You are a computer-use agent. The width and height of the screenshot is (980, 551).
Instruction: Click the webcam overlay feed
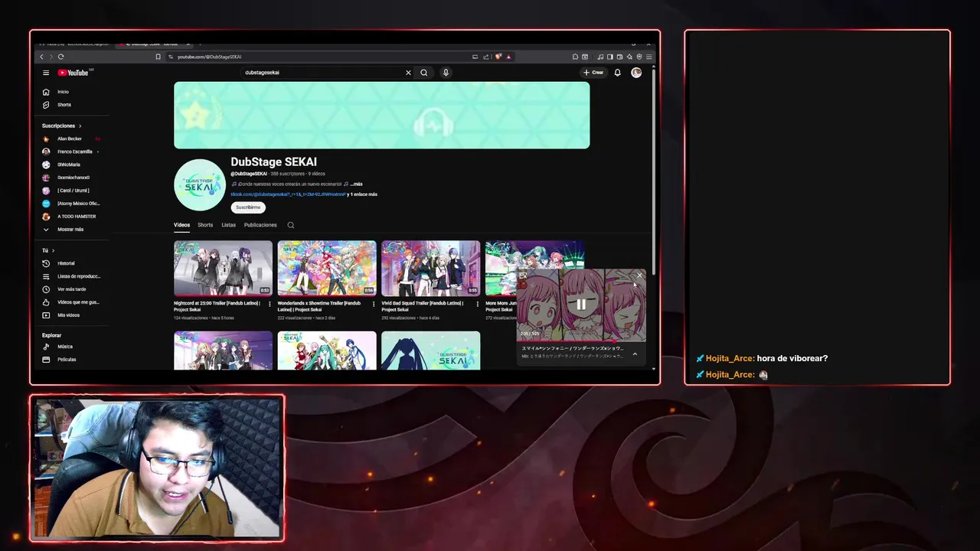click(157, 468)
